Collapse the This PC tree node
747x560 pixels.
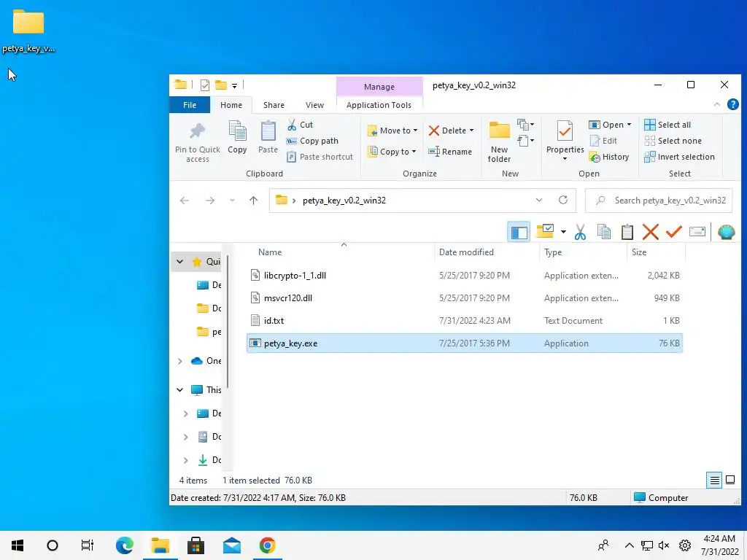[179, 390]
